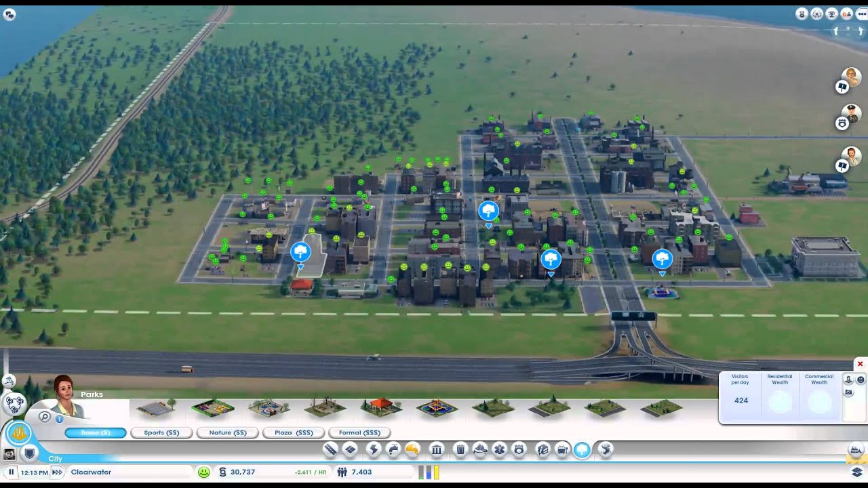Image resolution: width=868 pixels, height=488 pixels.
Task: Open the Power lightning bolt menu
Action: click(x=374, y=449)
